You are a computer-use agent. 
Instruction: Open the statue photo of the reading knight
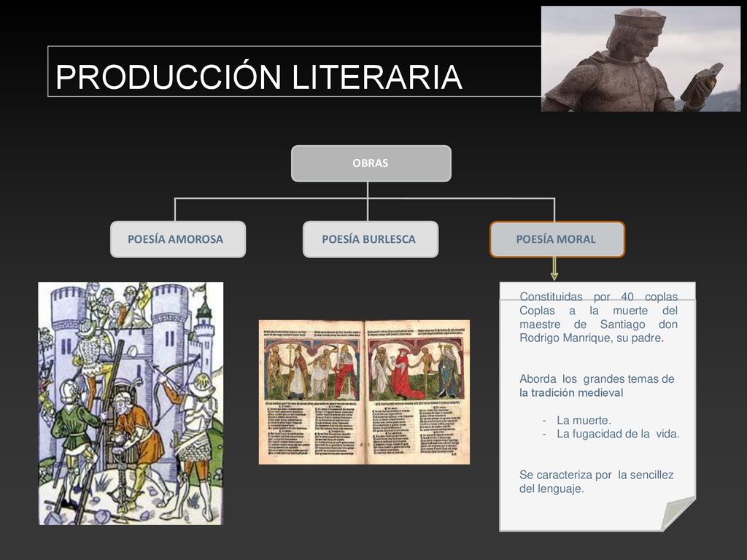coord(640,58)
